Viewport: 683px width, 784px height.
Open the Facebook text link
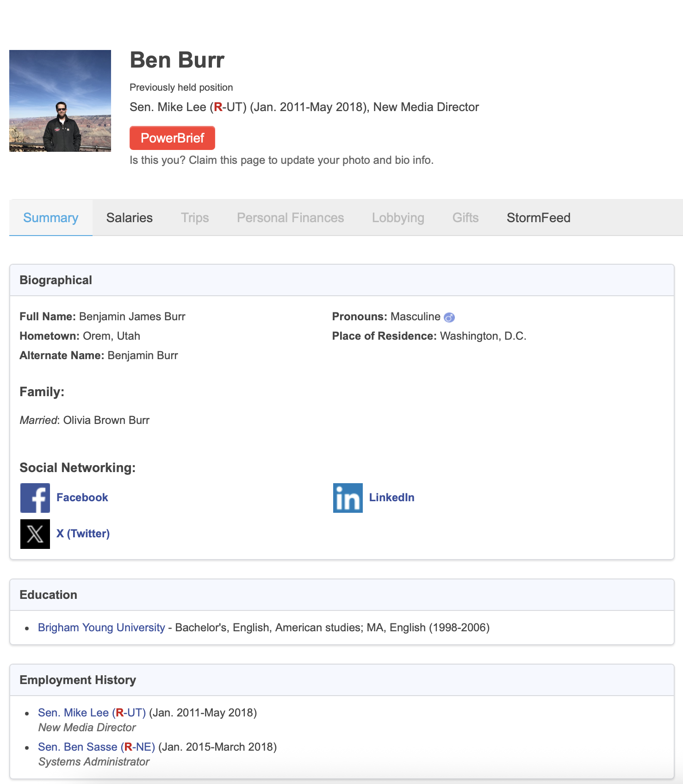click(82, 498)
